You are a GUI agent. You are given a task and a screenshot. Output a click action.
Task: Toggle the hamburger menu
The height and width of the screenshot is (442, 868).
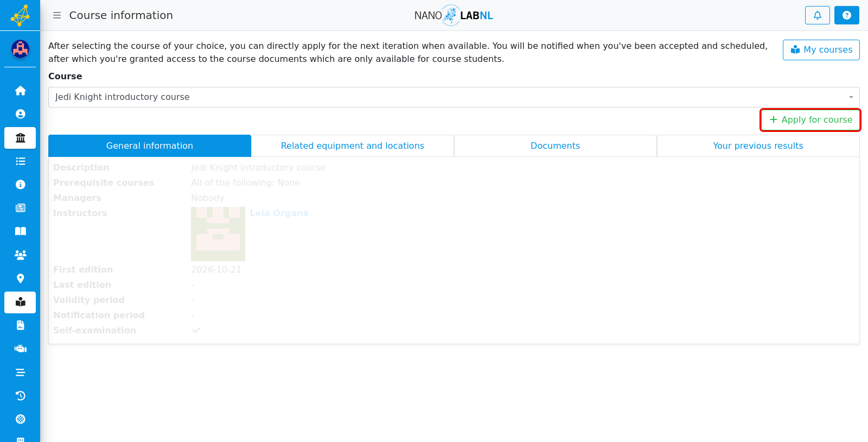click(57, 15)
